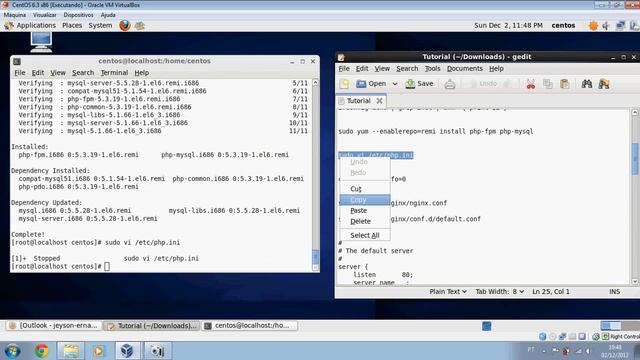Open gedit Help menu
The height and width of the screenshot is (360, 640).
[496, 69]
